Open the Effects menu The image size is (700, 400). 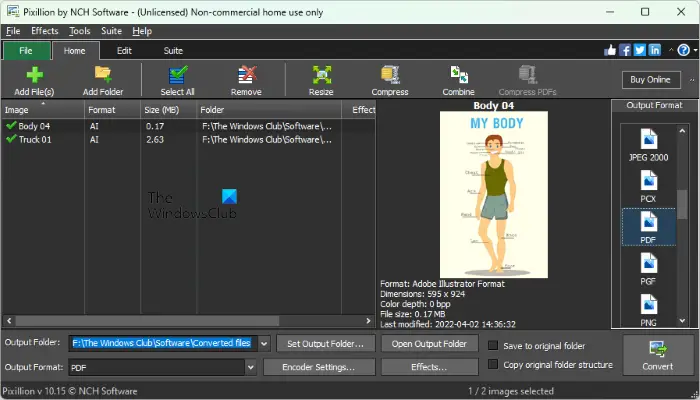(x=45, y=31)
